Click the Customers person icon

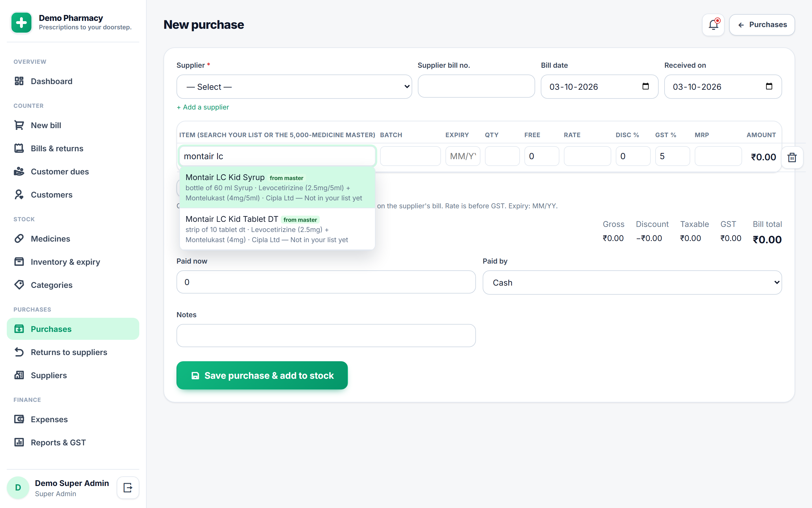[19, 194]
